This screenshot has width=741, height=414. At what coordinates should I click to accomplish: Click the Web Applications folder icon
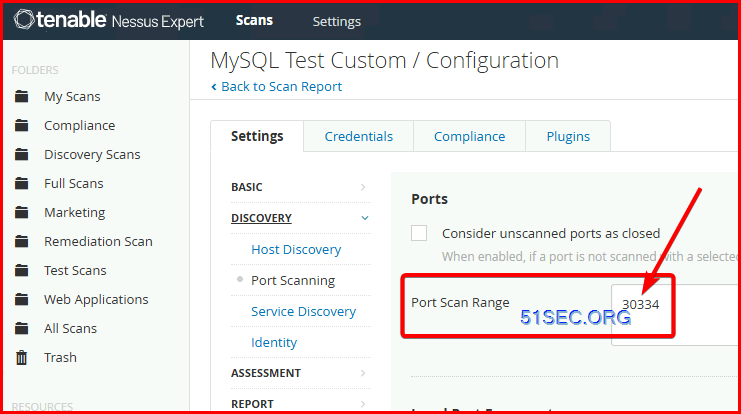pyautogui.click(x=21, y=300)
